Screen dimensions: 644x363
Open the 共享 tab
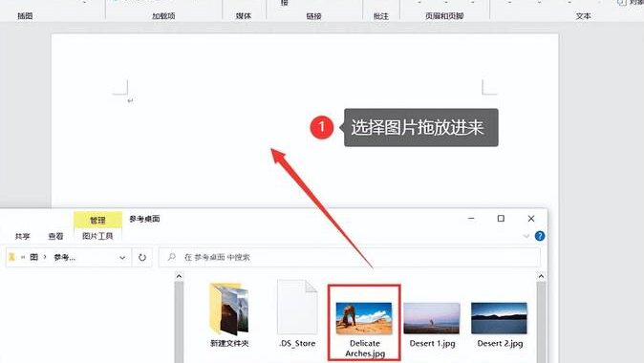point(23,236)
